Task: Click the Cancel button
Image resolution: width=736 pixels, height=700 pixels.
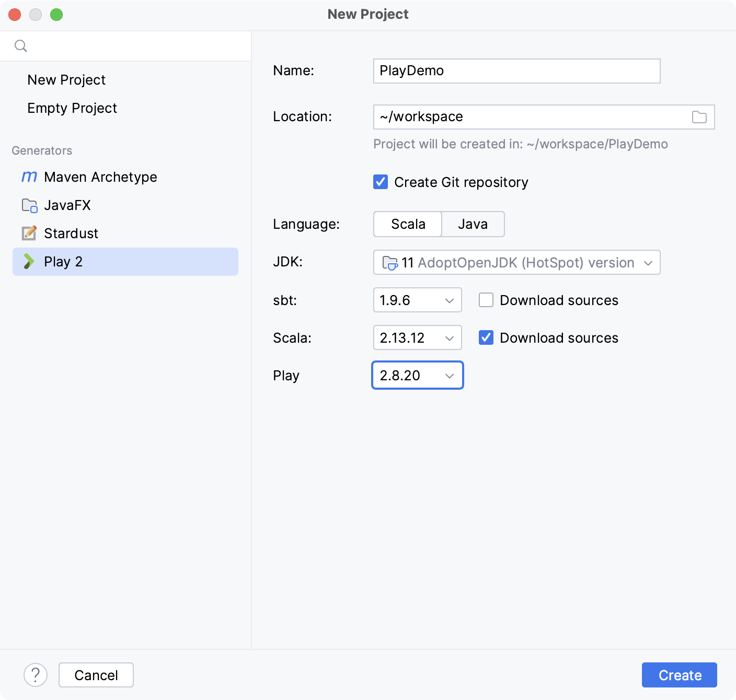Action: pyautogui.click(x=96, y=675)
